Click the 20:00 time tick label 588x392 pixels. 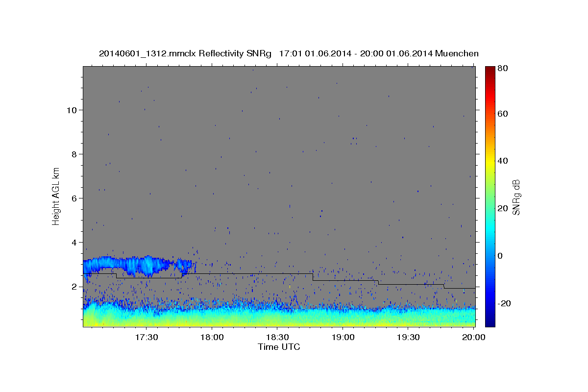click(474, 338)
